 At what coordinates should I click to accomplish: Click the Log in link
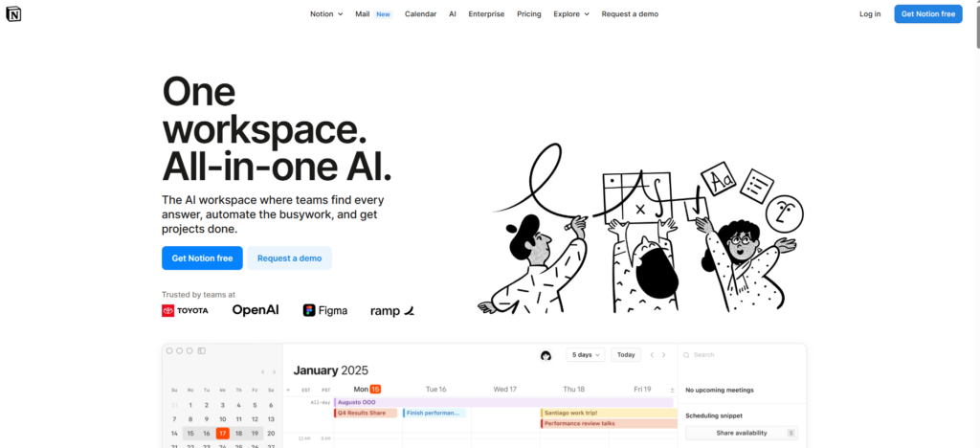[870, 14]
